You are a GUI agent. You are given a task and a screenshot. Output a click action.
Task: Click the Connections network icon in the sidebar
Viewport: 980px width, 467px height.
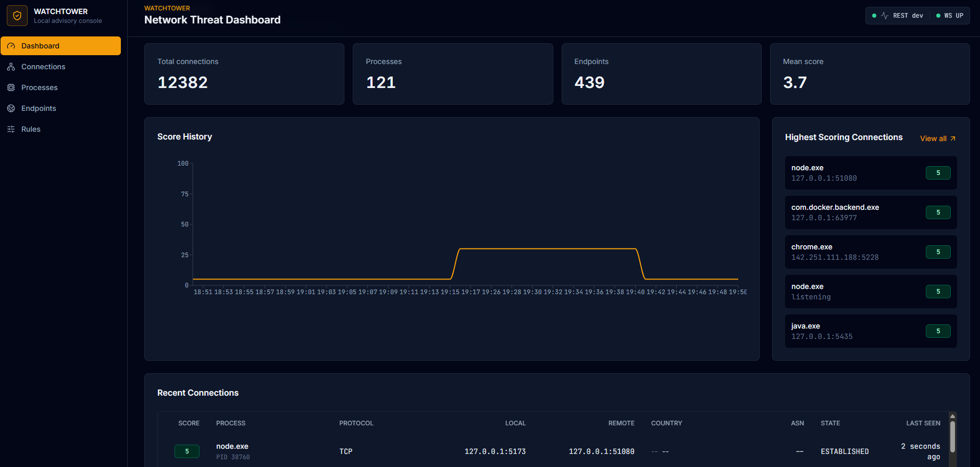(11, 67)
